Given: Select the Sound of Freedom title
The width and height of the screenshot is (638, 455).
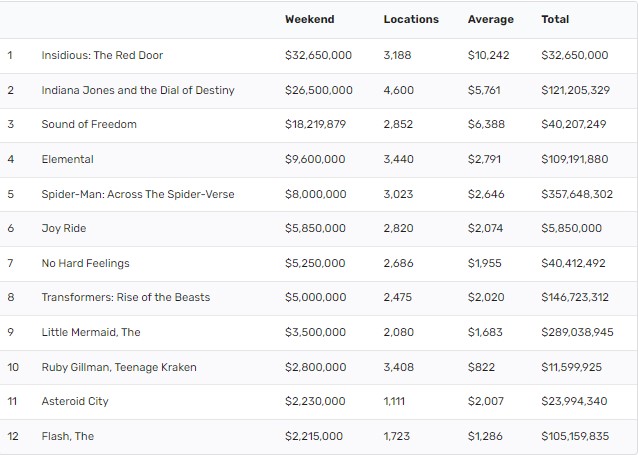Looking at the screenshot, I should click(x=89, y=124).
